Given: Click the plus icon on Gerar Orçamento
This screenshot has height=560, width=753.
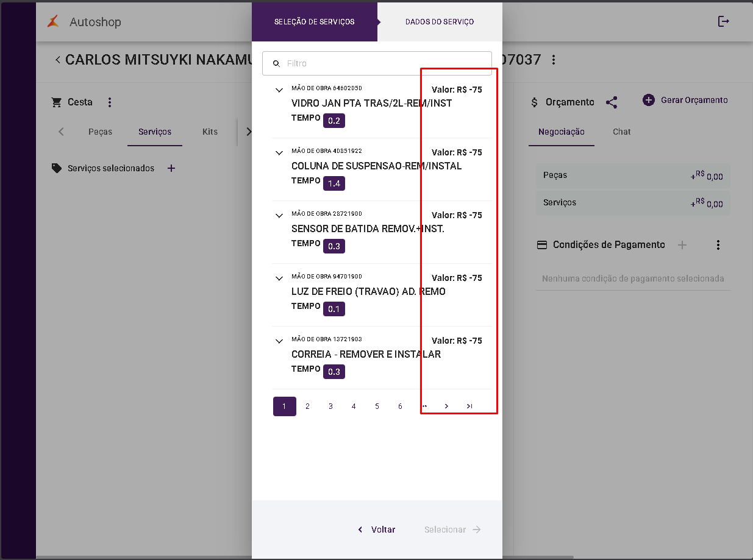Looking at the screenshot, I should pos(649,100).
